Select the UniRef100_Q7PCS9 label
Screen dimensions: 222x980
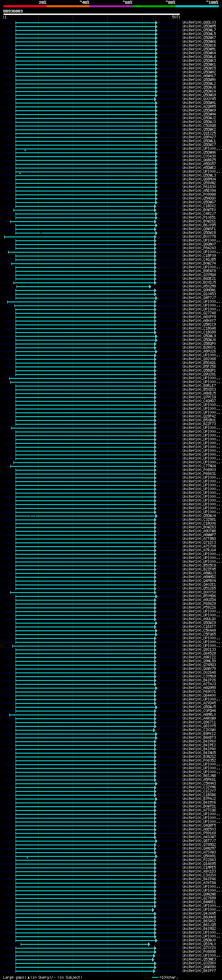point(199,397)
